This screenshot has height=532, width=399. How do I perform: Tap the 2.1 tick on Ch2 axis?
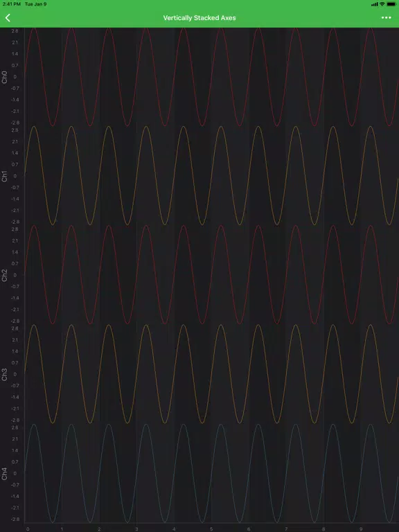[x=15, y=241]
